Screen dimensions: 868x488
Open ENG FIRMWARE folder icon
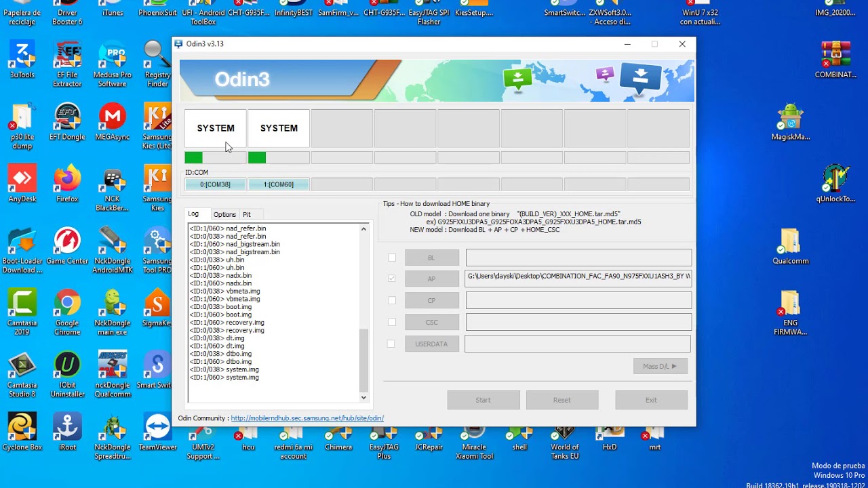791,313
